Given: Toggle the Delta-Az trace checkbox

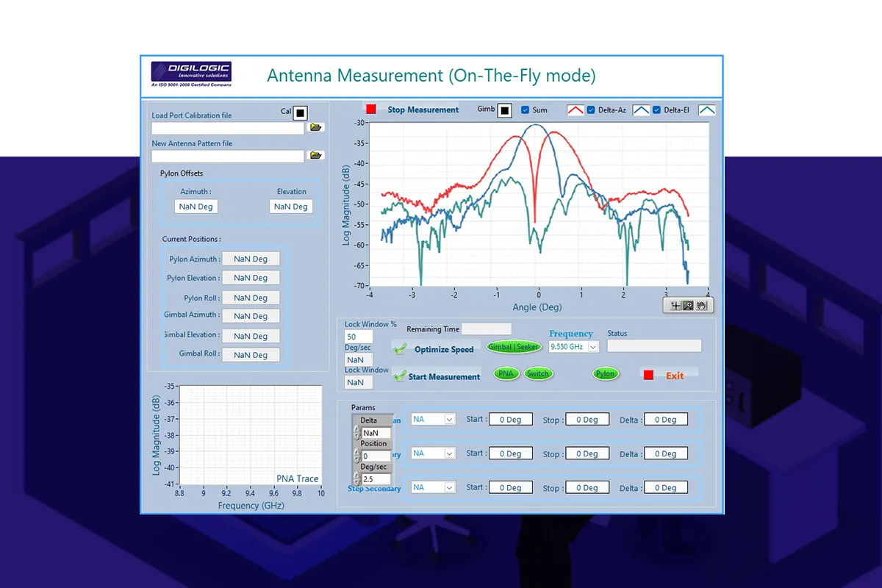Looking at the screenshot, I should (591, 110).
